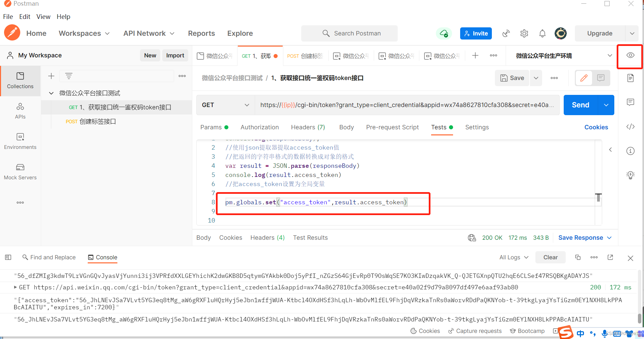Open console options ellipsis
This screenshot has height=339, width=644.
click(x=594, y=257)
